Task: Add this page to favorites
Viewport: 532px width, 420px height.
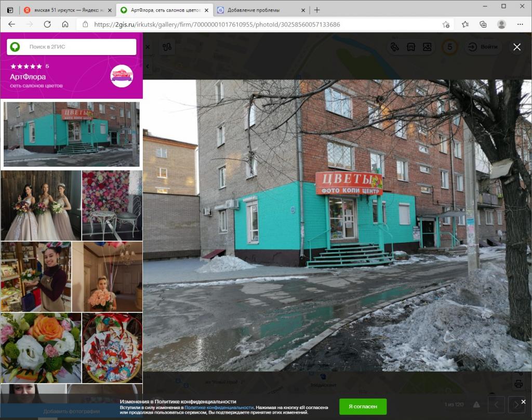Action: (x=446, y=24)
